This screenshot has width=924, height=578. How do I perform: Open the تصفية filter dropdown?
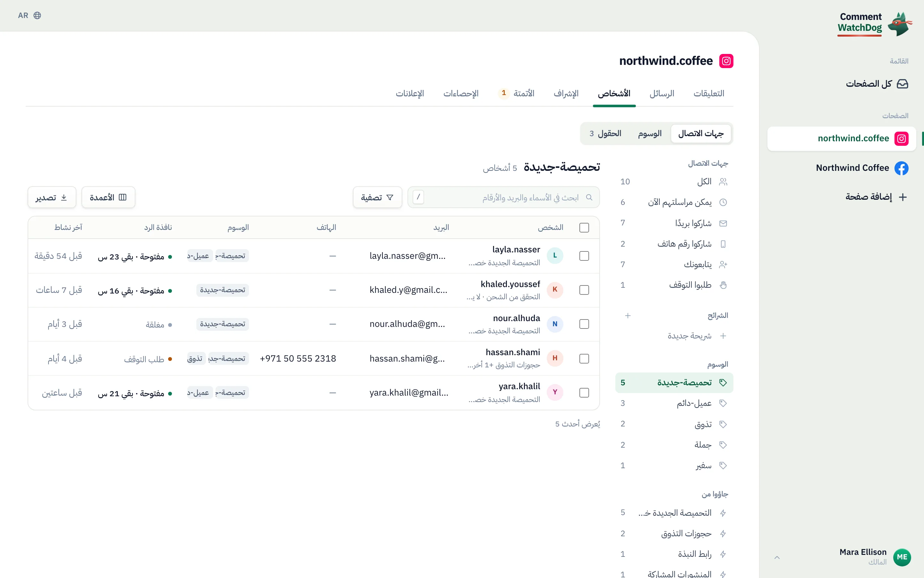click(x=377, y=197)
